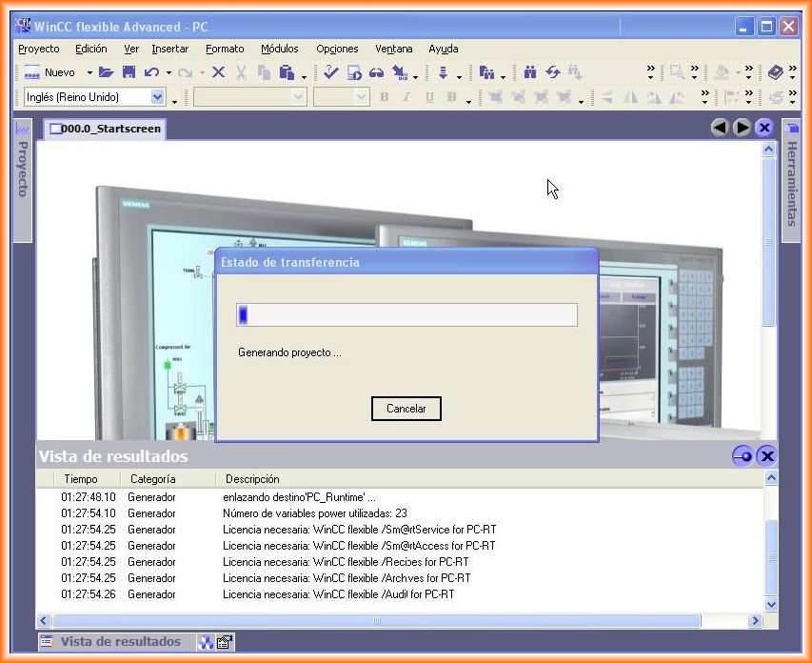The image size is (812, 663).
Task: Click the binoculars Find icon
Action: pos(530,72)
